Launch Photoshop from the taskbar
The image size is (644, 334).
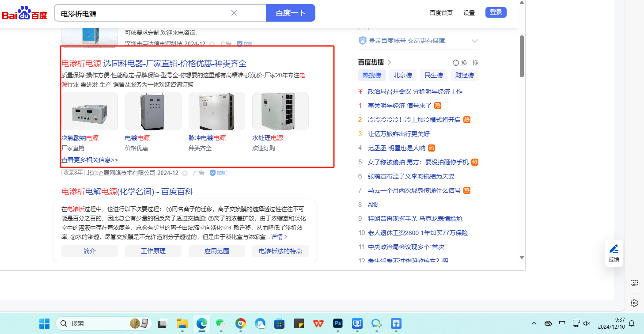pyautogui.click(x=338, y=323)
